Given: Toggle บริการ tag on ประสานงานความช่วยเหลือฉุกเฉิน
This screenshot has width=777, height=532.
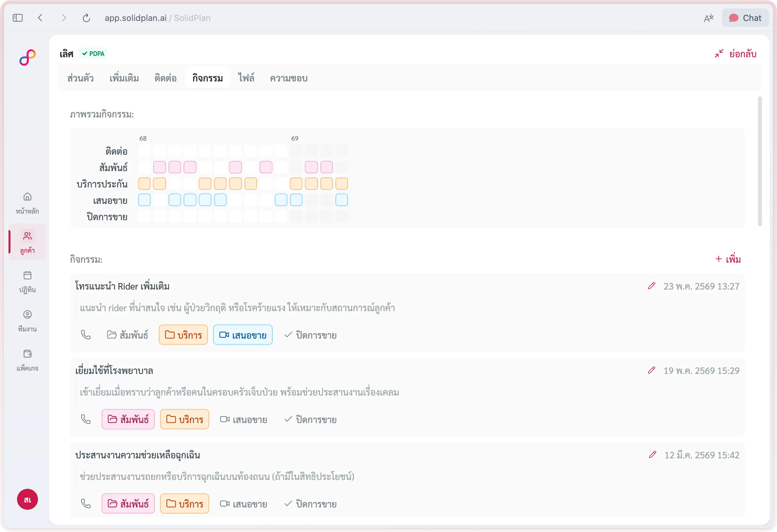Looking at the screenshot, I should pos(185,503).
